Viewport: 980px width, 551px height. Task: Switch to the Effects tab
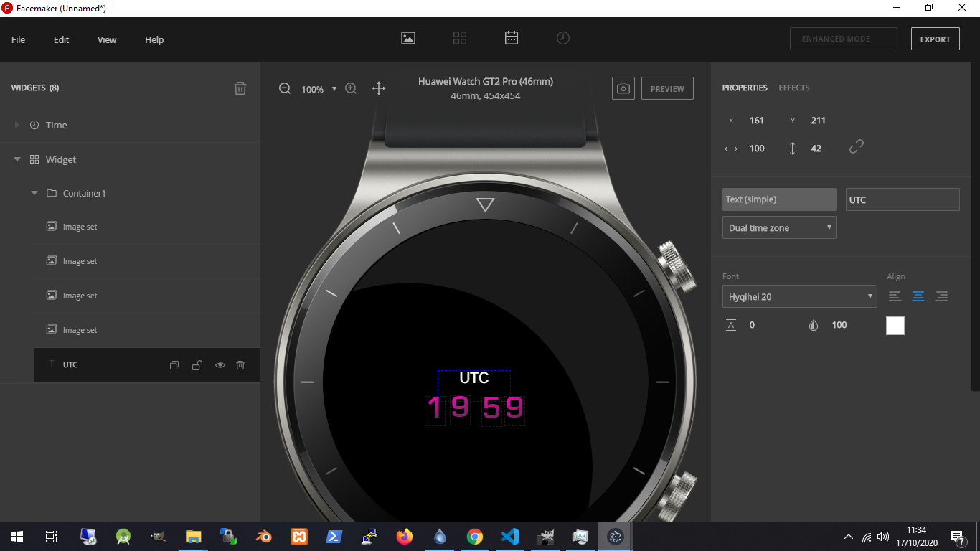(794, 88)
